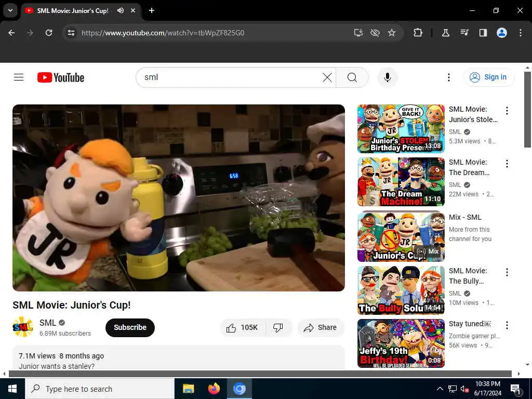
Task: Like the video with thumbs up
Action: (242, 327)
